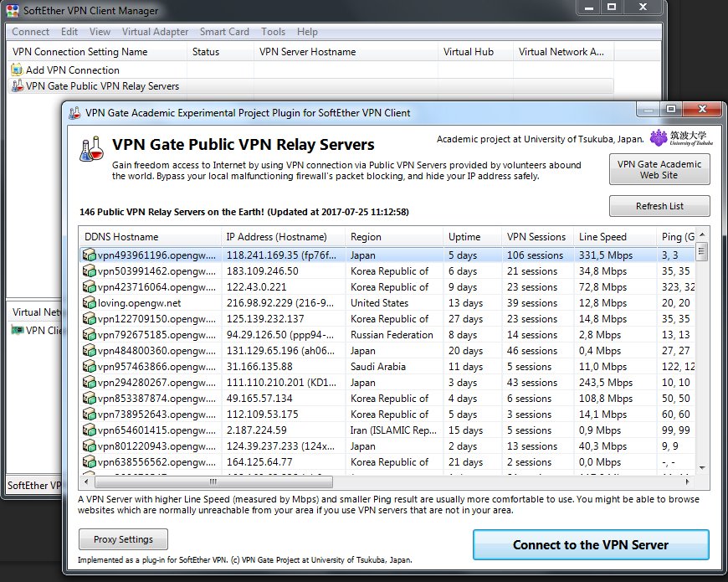728x582 pixels.
Task: Open the View menu
Action: click(100, 32)
